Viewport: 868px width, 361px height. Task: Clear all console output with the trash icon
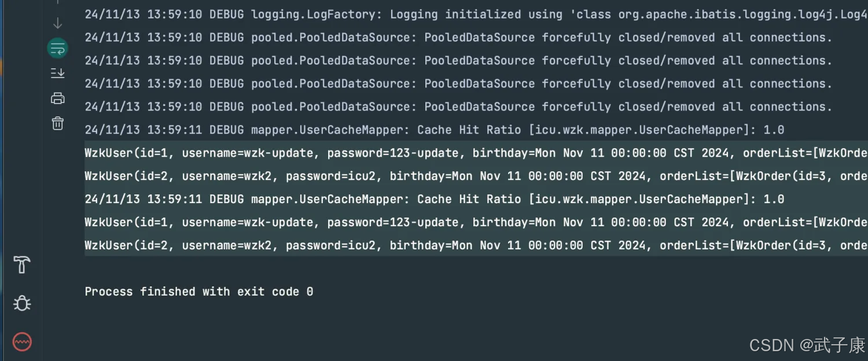coord(57,123)
